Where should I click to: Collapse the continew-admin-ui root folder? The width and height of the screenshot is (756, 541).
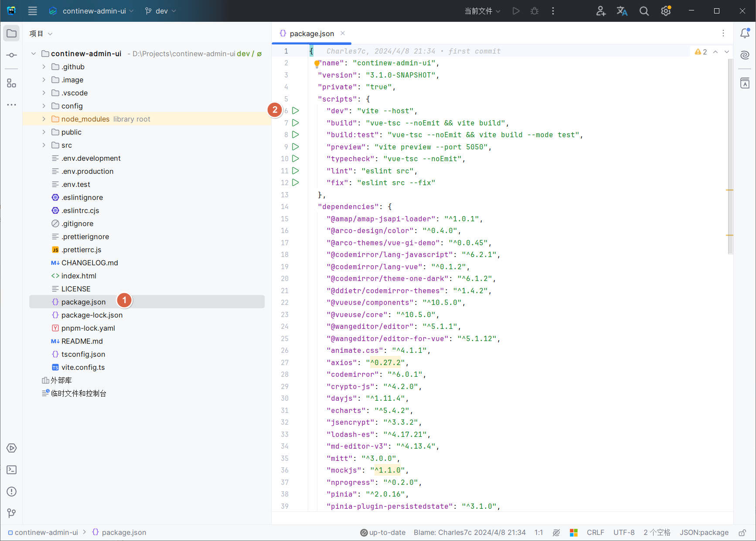pyautogui.click(x=34, y=54)
